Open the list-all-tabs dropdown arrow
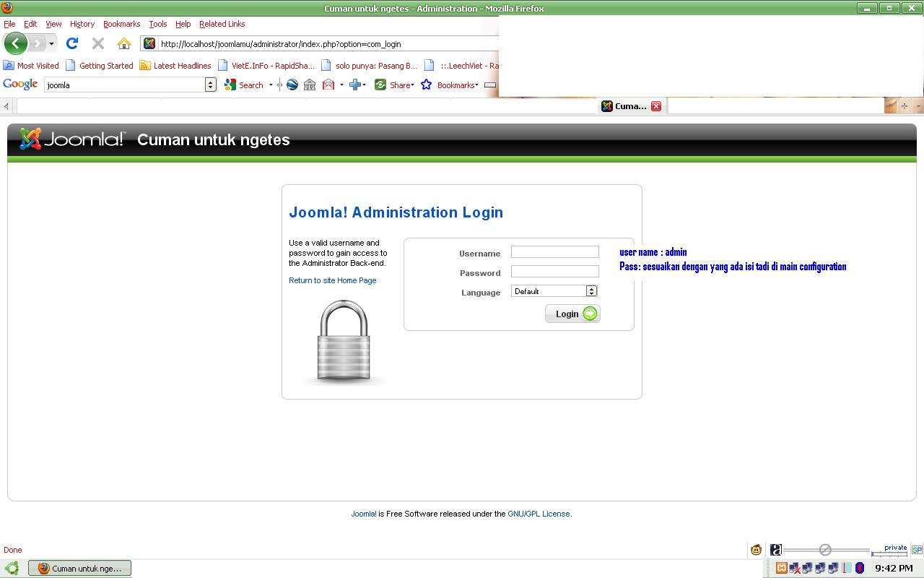 tap(918, 106)
